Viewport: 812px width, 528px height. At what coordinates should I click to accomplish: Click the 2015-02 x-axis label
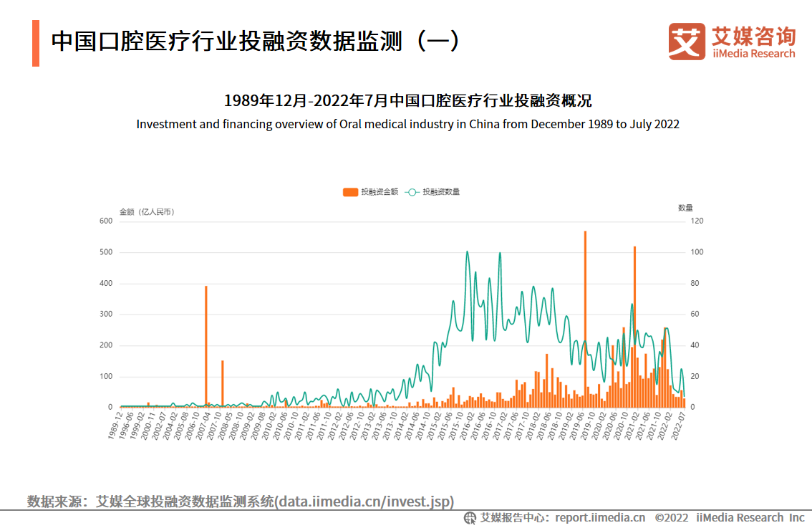pos(434,426)
